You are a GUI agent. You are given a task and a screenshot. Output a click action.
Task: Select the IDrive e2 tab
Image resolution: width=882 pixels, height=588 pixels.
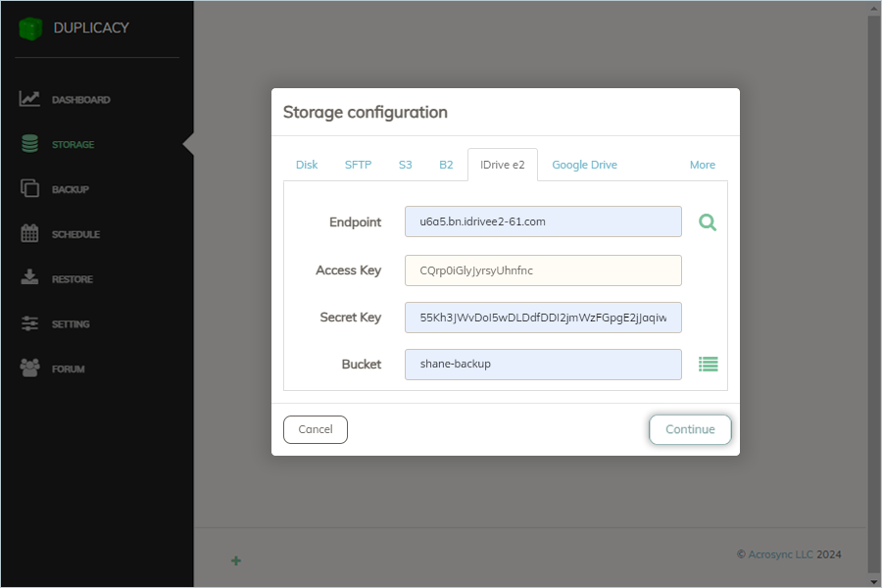click(503, 165)
